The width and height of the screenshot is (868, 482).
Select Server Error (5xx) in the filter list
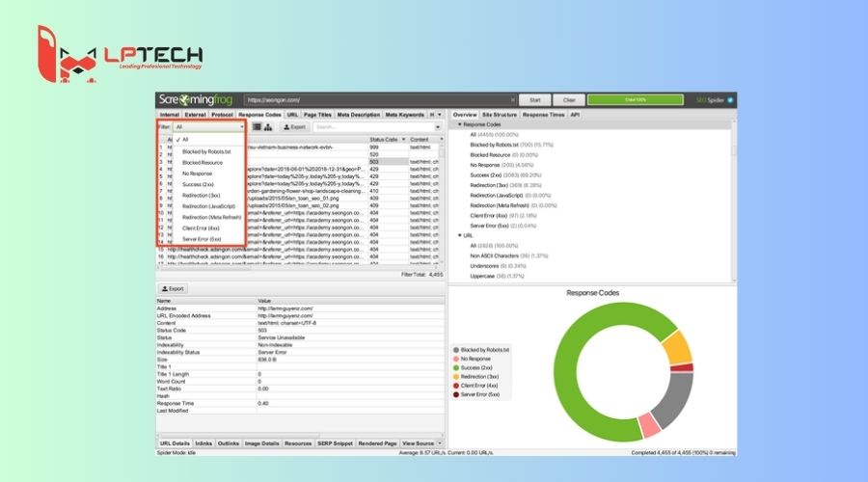202,239
